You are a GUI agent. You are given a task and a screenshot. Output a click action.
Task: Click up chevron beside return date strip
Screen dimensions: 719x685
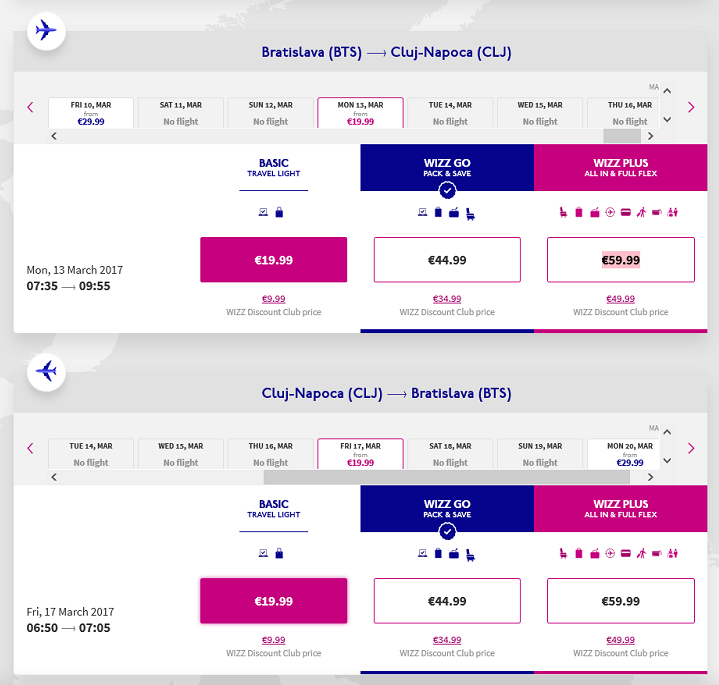tap(667, 432)
